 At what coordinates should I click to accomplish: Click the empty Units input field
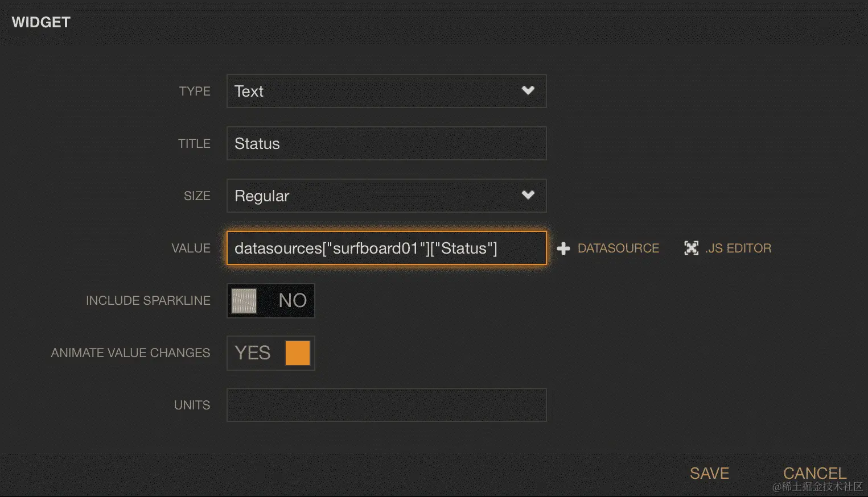[386, 405]
